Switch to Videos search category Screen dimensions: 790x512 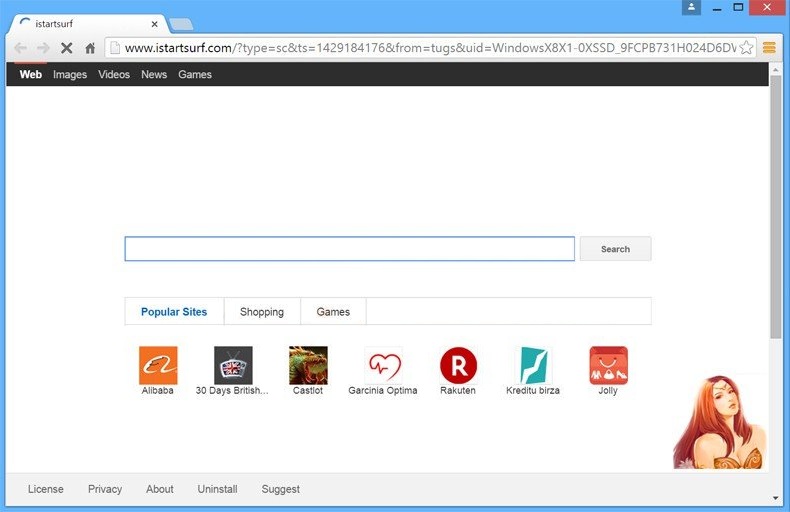[114, 75]
